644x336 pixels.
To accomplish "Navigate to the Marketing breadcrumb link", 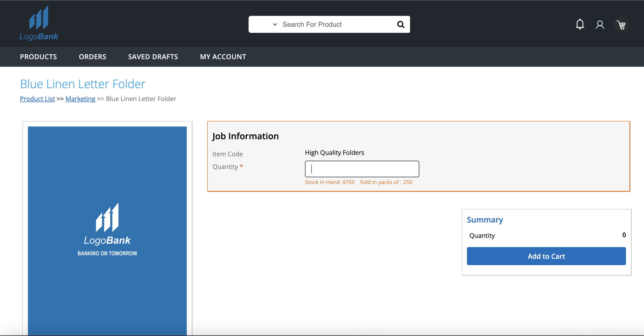I will click(80, 99).
